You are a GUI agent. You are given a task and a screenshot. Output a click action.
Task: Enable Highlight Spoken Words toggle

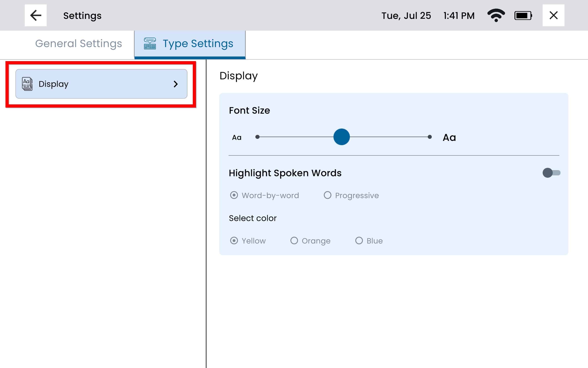[551, 173]
